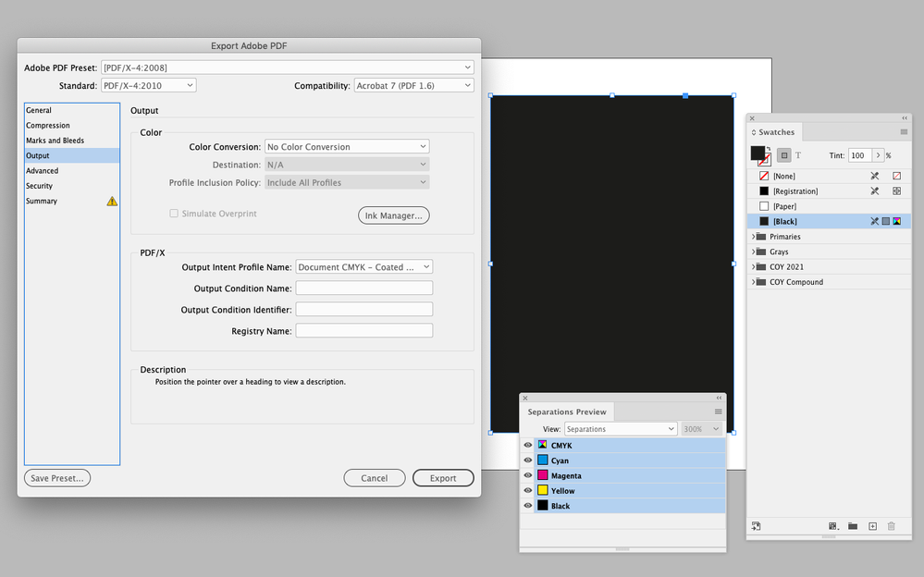Click the Save Preset button
Image resolution: width=924 pixels, height=577 pixels.
[x=57, y=478]
